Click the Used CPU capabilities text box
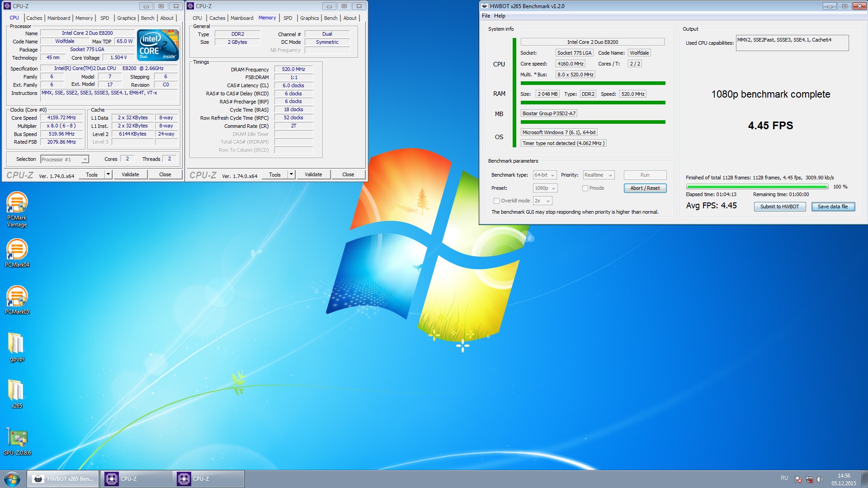Viewport: 868px width, 488px height. [x=792, y=43]
